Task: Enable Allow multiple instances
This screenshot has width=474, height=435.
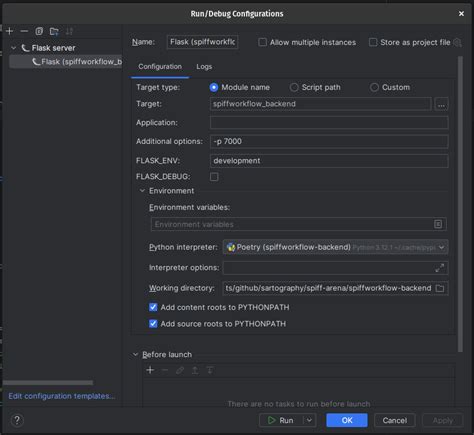Action: tap(263, 42)
